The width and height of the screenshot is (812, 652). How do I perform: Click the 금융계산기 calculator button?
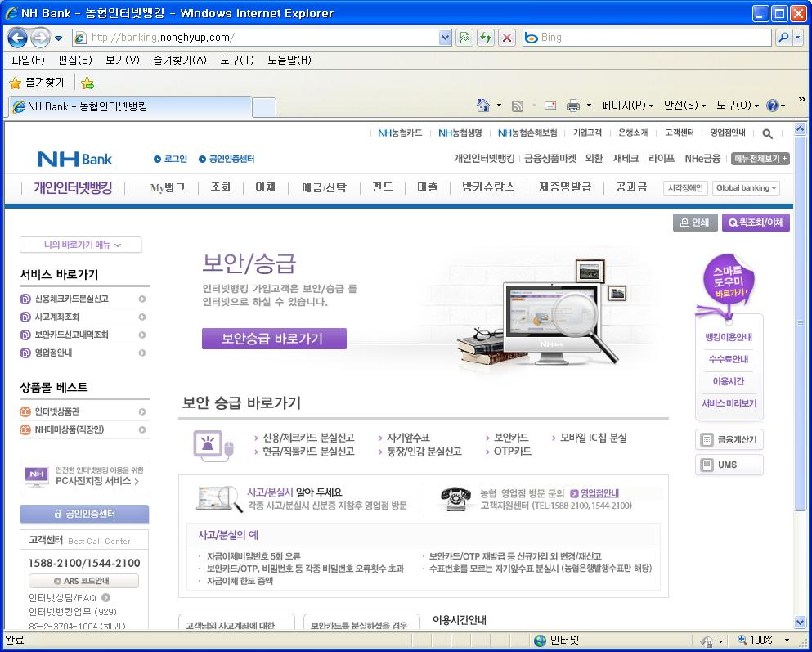(729, 439)
